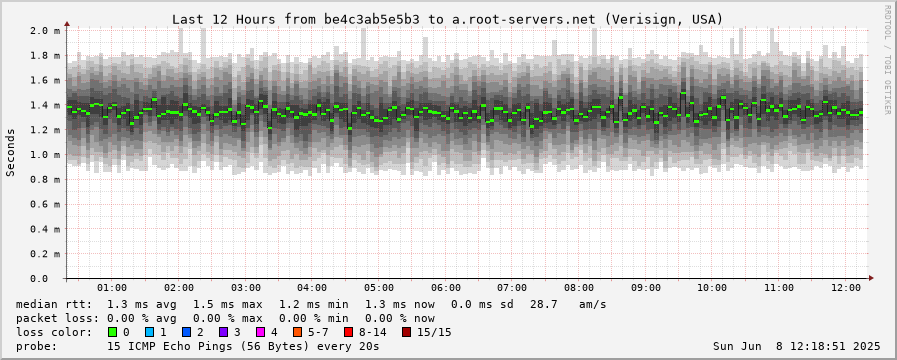Click the purple loss color 3 swatch
This screenshot has height=360, width=897.
tap(223, 332)
